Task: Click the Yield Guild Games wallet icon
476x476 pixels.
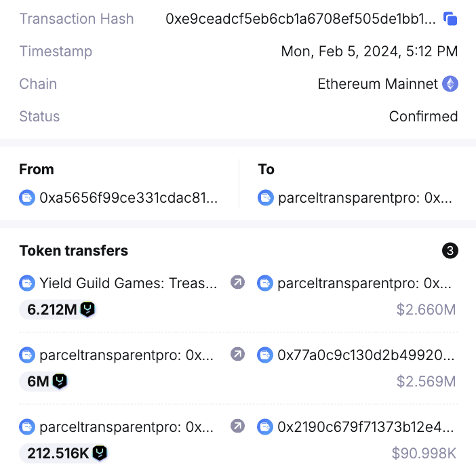Action: pyautogui.click(x=27, y=283)
